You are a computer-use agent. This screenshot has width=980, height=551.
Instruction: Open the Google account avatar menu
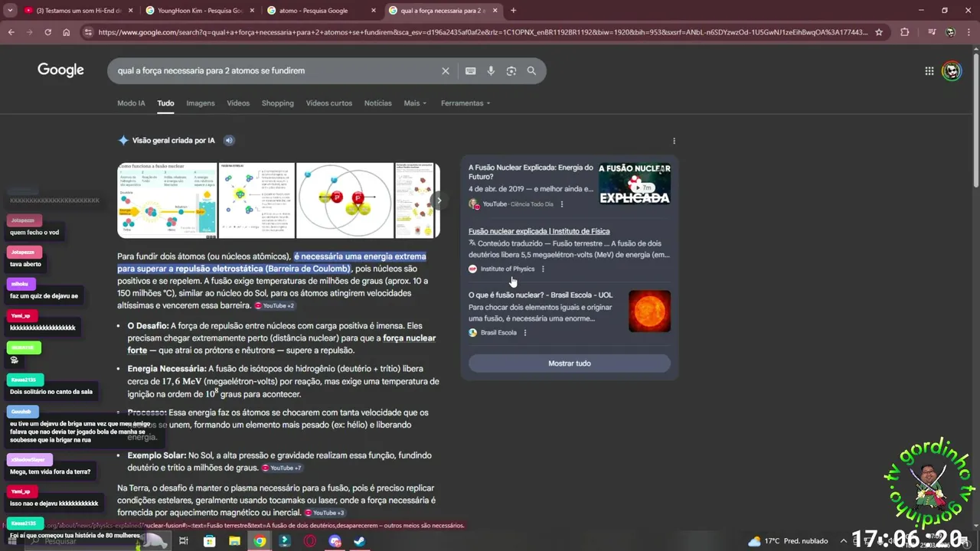tap(951, 70)
